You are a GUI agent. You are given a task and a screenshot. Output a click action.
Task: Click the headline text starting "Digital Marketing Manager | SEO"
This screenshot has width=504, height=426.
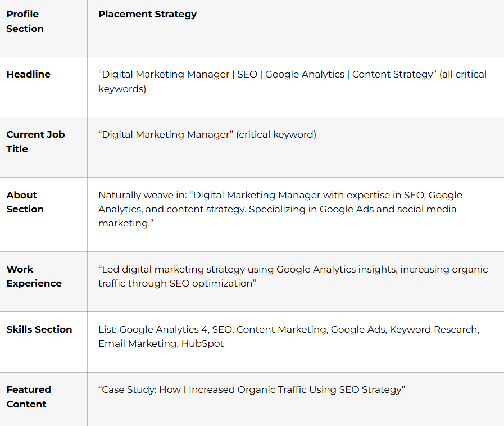[267, 74]
